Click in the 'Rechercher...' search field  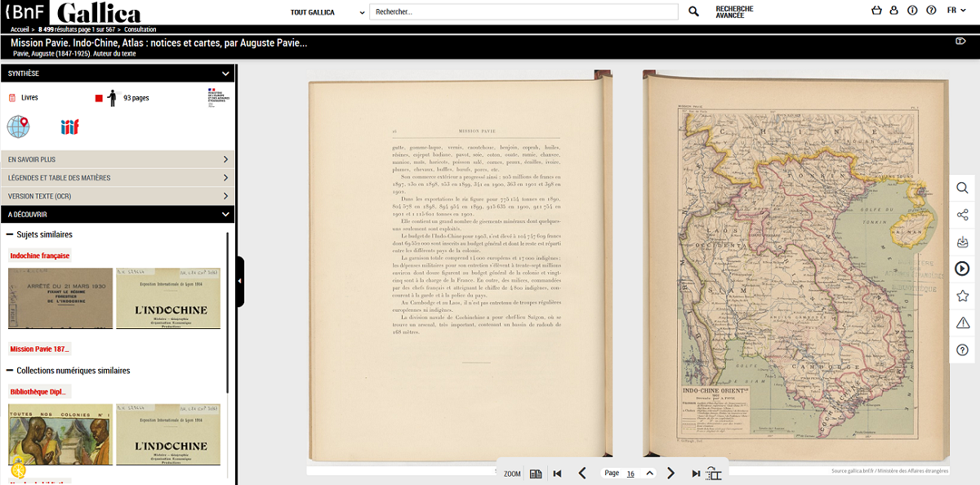coord(523,12)
